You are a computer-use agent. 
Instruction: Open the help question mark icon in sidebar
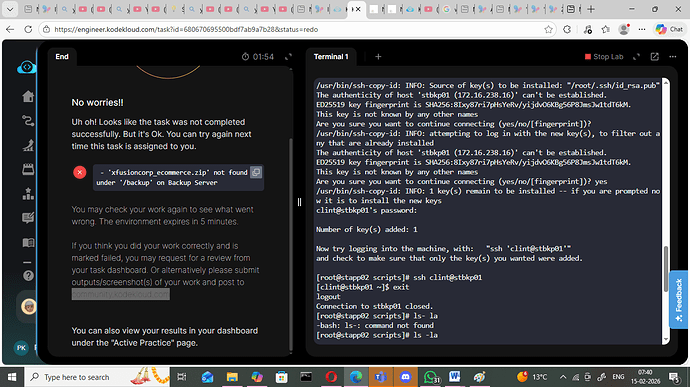click(x=28, y=276)
